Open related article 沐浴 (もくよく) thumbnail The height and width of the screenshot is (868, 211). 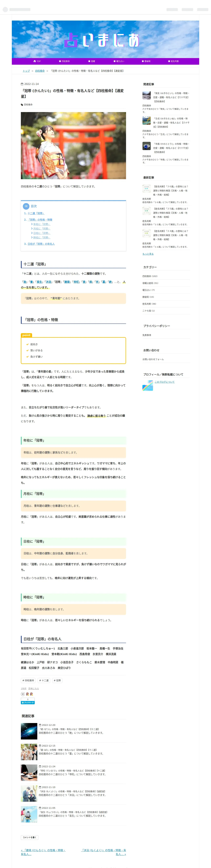pyautogui.click(x=29, y=793)
